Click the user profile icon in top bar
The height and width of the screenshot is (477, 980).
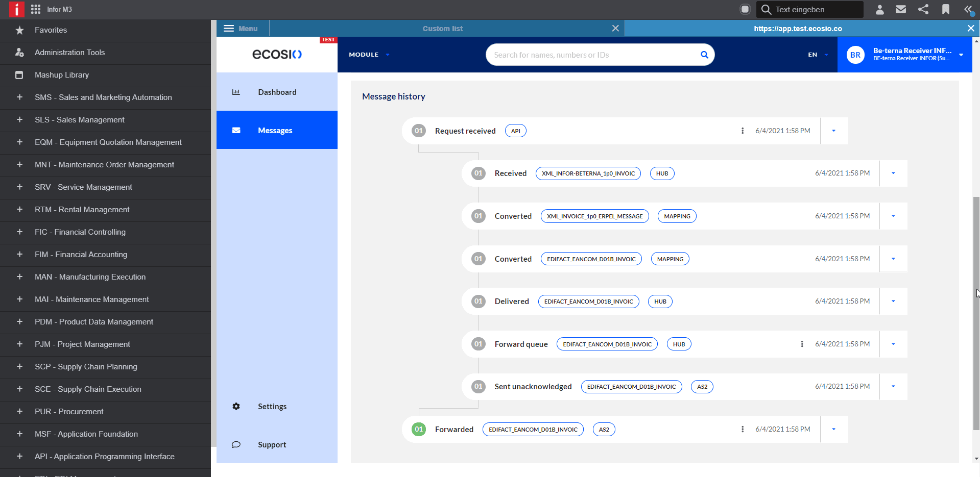click(879, 9)
